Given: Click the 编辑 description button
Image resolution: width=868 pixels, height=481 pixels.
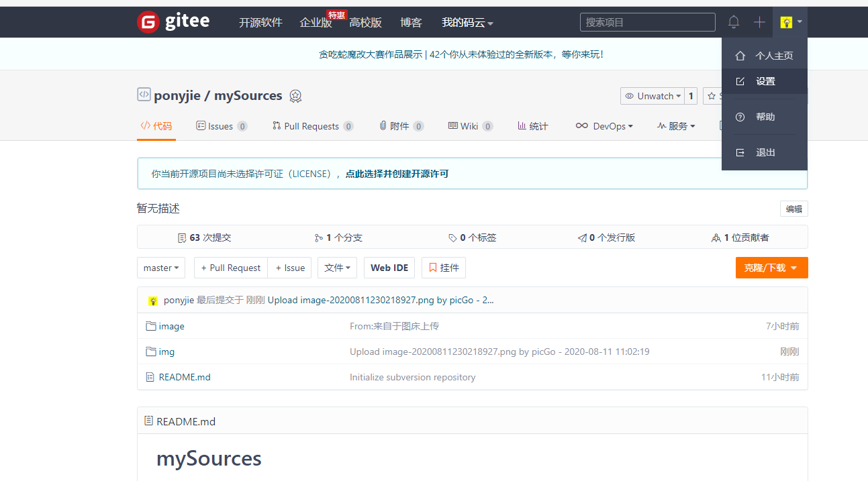Looking at the screenshot, I should tap(794, 209).
